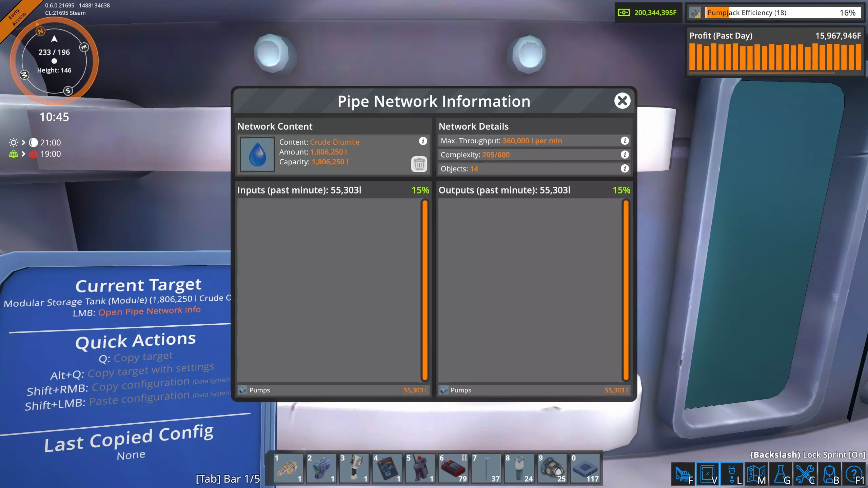Open the crafting tools (C) icon
The width and height of the screenshot is (868, 488).
[x=805, y=474]
